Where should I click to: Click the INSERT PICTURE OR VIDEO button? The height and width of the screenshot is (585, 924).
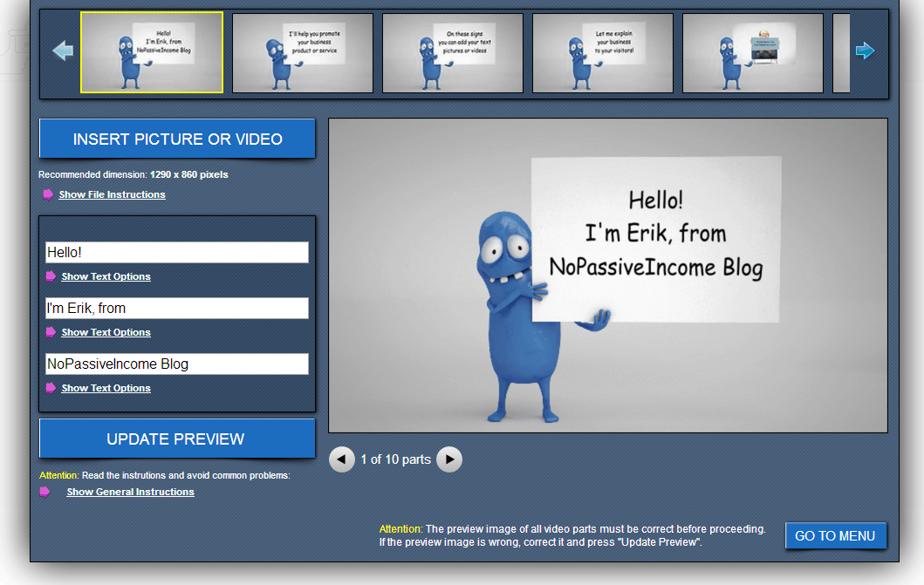click(176, 139)
